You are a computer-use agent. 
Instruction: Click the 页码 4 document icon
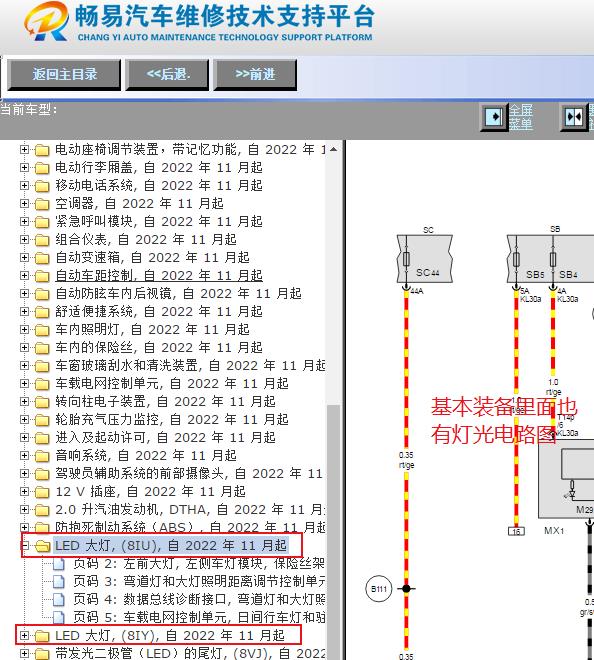click(59, 599)
